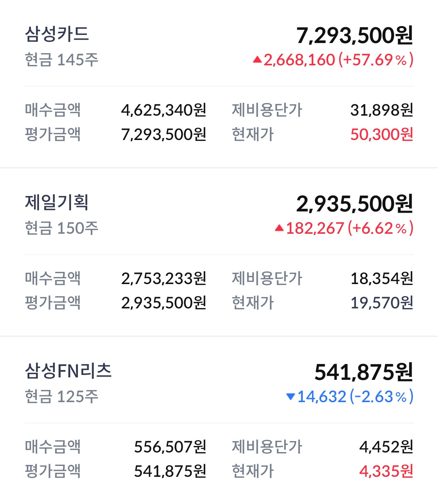Tap 제일기획 average cost 18,354원

[x=382, y=278]
